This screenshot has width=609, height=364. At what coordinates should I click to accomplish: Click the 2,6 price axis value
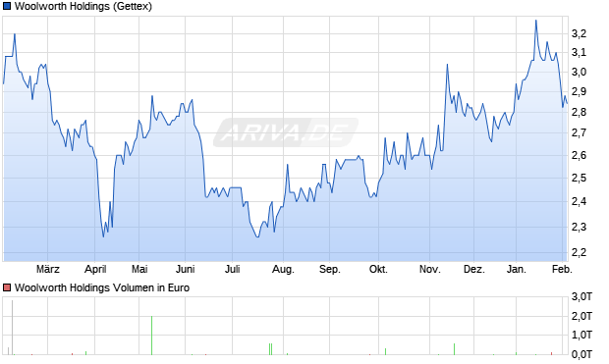coord(579,155)
